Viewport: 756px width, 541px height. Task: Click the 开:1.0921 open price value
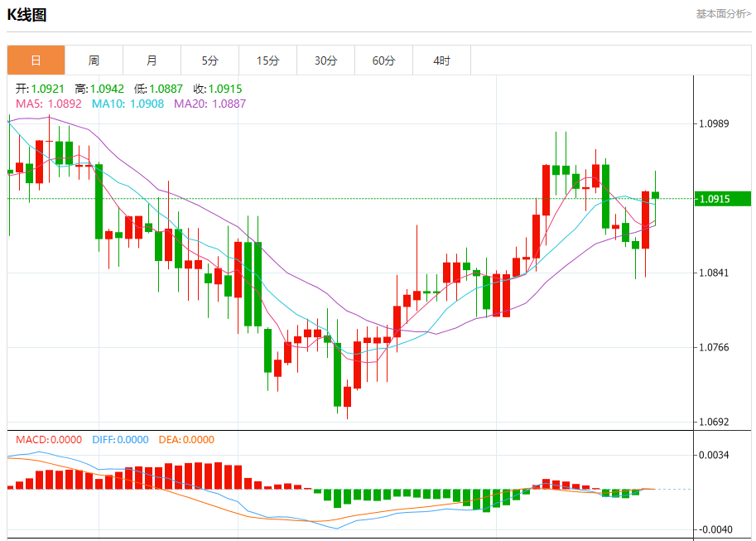[40, 89]
